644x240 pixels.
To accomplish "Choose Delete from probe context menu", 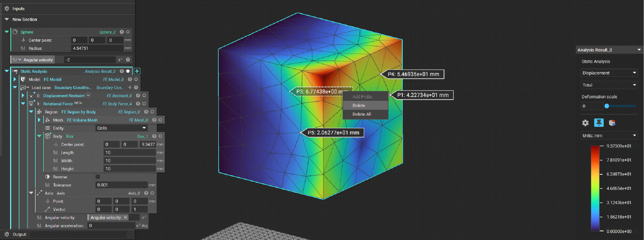I will point(365,105).
